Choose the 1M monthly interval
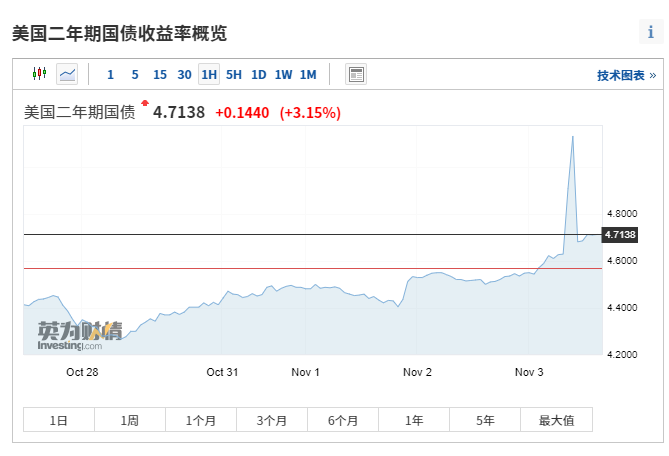Viewport: 669px width, 456px height. click(308, 74)
